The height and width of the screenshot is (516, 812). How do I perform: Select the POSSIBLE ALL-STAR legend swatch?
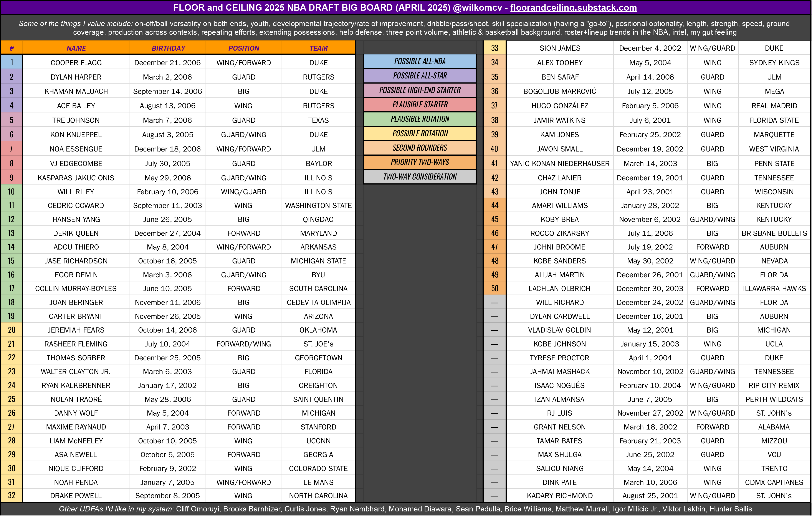pyautogui.click(x=420, y=76)
